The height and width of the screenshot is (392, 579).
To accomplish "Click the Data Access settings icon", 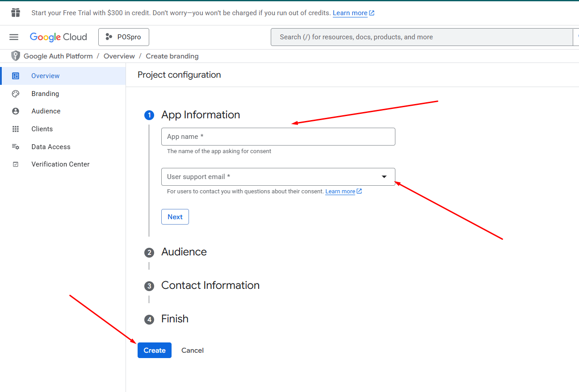I will tap(16, 147).
